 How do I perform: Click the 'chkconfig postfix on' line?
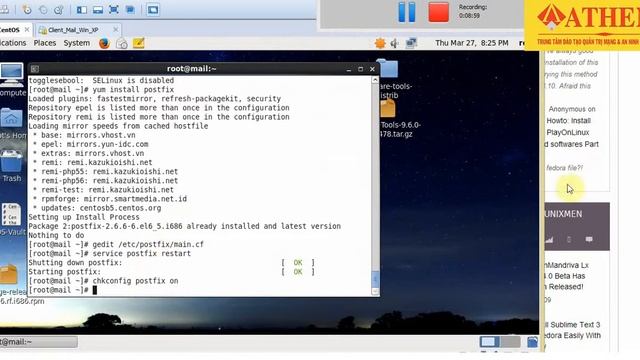[x=103, y=281]
